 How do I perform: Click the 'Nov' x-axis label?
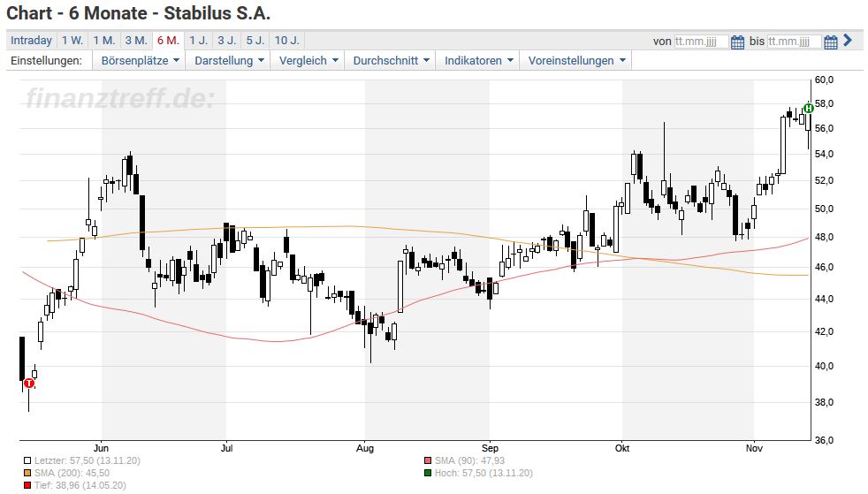[x=754, y=449]
